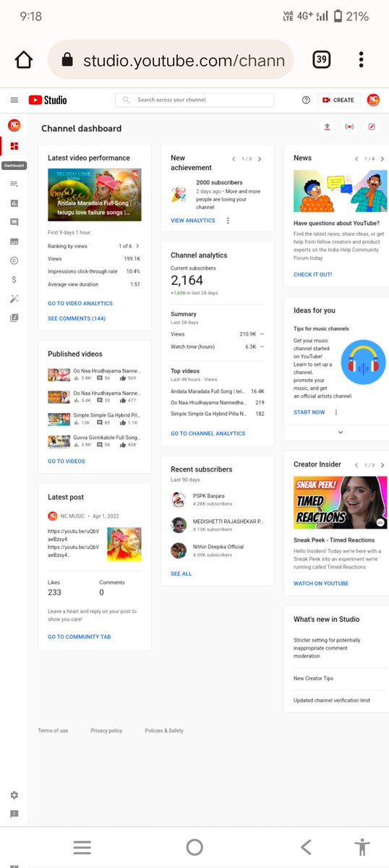Viewport: 389px width, 868px height.
Task: Click GO TO CHANNEL ANALYTICS link
Action: [208, 433]
